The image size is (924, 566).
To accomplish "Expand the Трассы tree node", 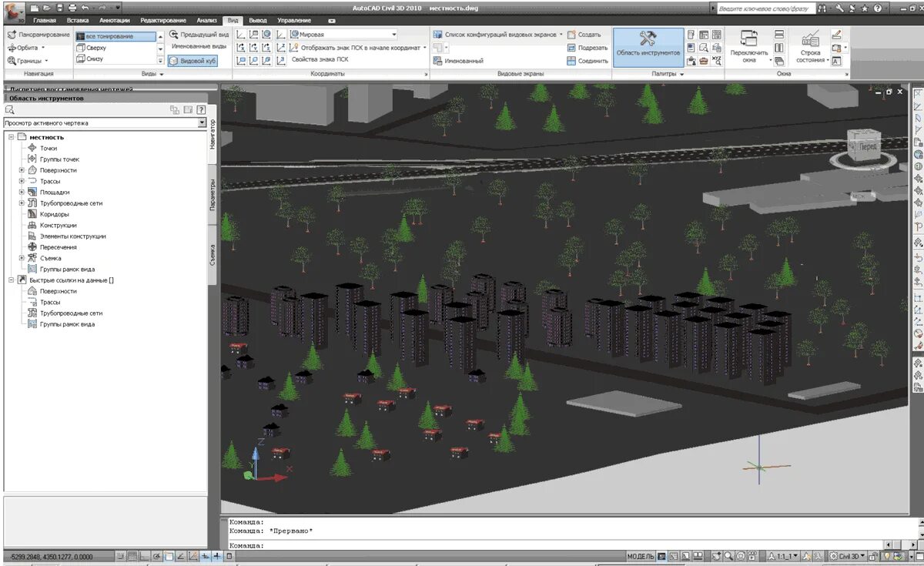I will click(22, 181).
